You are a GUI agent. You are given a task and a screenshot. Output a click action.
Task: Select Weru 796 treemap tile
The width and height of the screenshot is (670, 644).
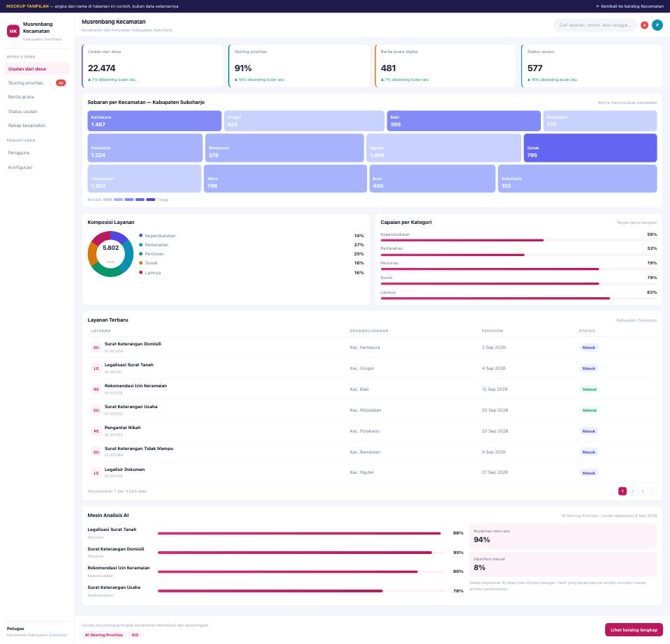click(285, 179)
